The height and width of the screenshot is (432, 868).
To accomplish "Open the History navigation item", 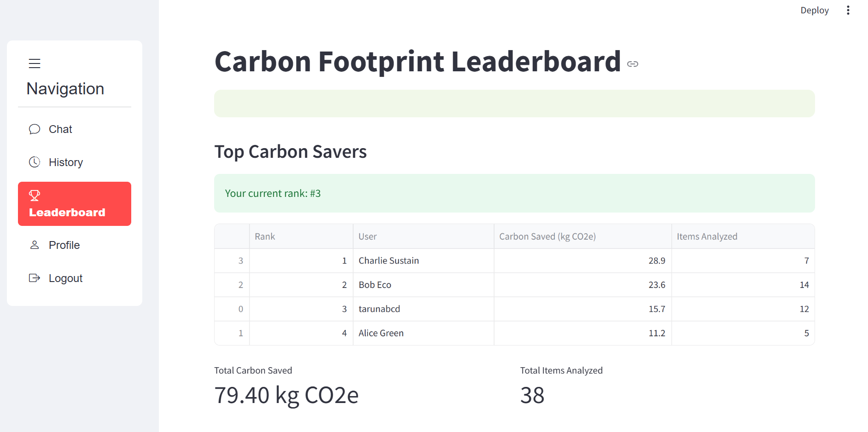I will (75, 162).
